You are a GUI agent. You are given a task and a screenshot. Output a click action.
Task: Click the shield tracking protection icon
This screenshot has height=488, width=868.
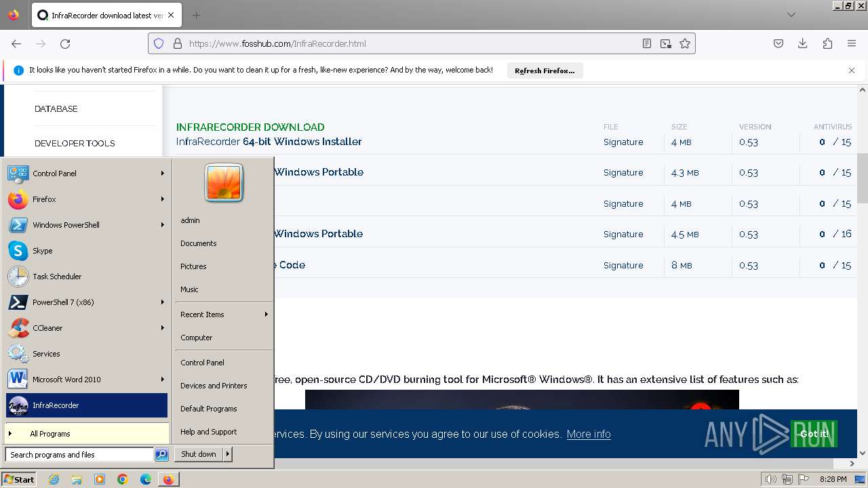pyautogui.click(x=159, y=43)
